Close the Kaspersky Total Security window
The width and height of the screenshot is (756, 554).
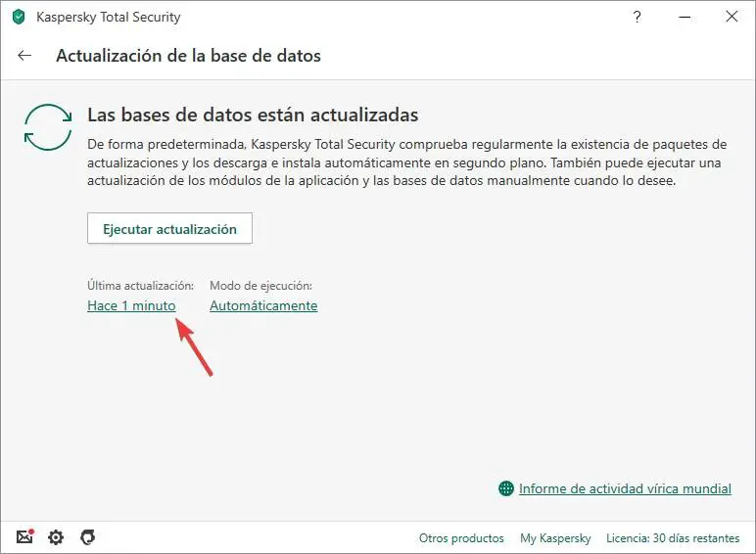732,17
